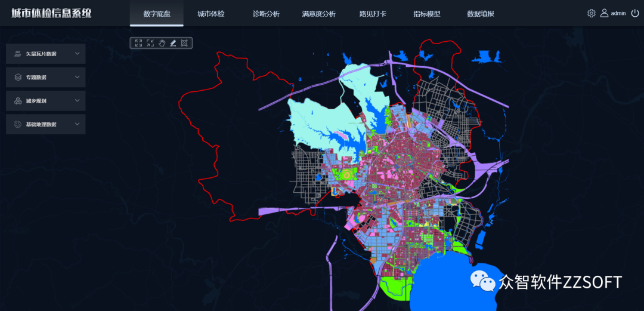The height and width of the screenshot is (311, 644).
Task: Click the admin user profile icon
Action: click(x=604, y=13)
